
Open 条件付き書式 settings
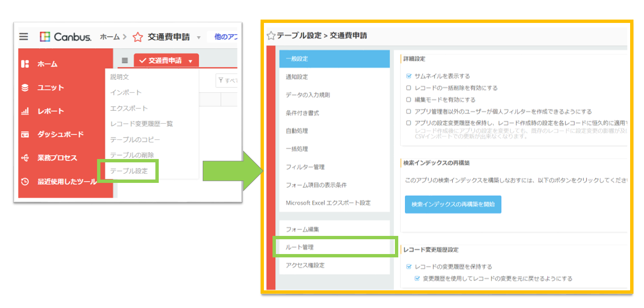335,113
